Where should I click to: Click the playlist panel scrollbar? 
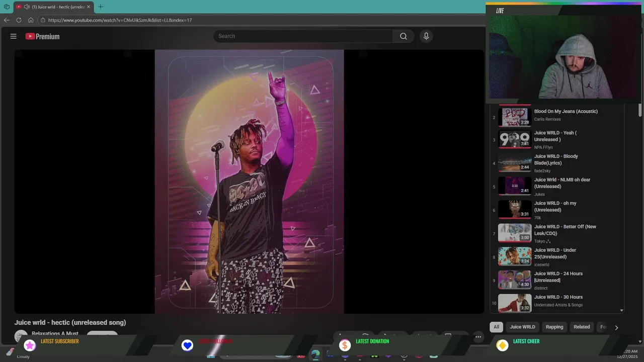tap(640, 111)
